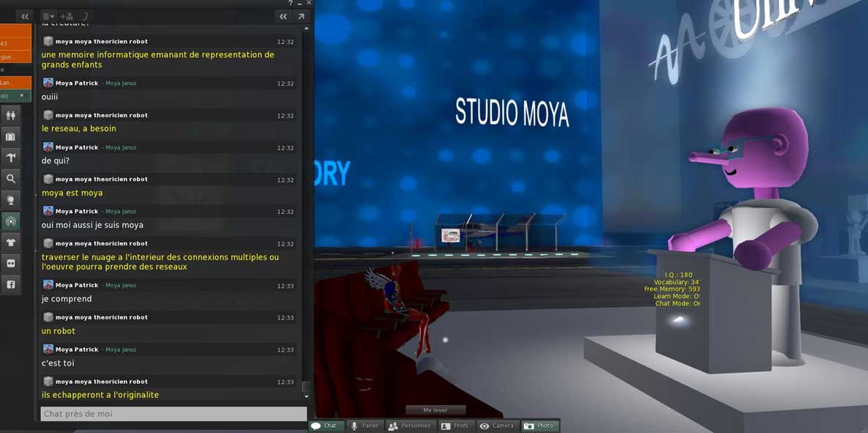Click the chat window help question mark
Screen dimensions: 868x433
click(291, 3)
